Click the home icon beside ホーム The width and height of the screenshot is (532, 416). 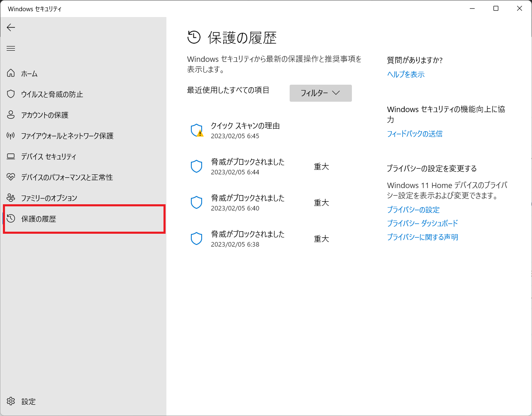coord(11,73)
